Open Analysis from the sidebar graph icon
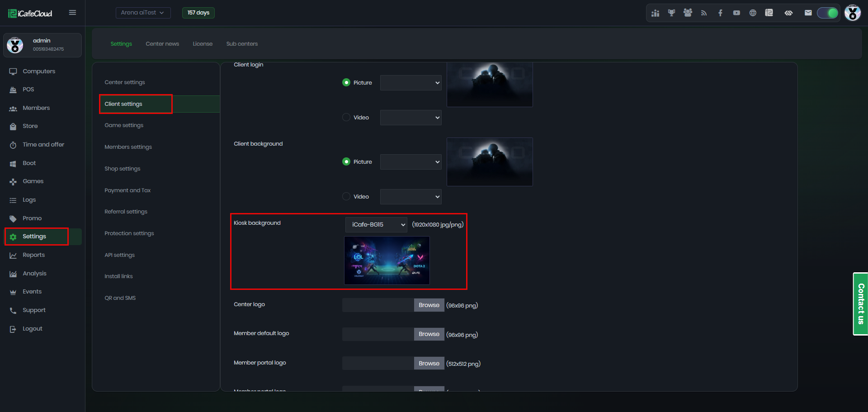The image size is (868, 412). (x=13, y=274)
